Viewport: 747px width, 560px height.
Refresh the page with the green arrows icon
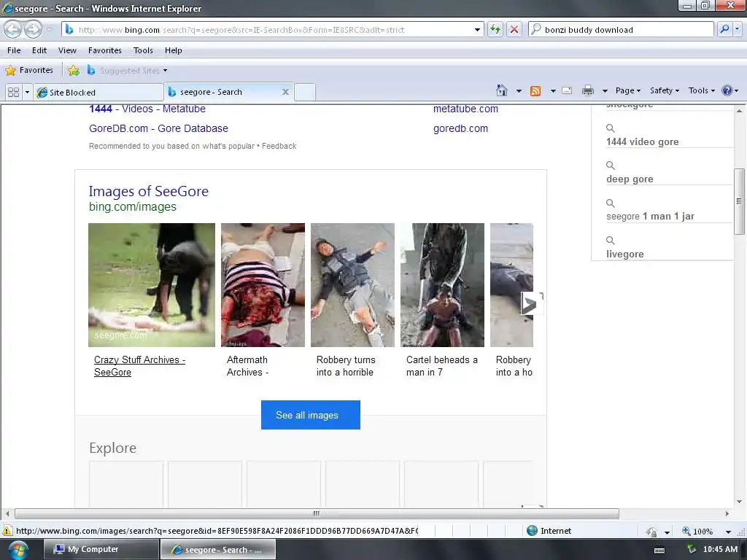point(495,29)
